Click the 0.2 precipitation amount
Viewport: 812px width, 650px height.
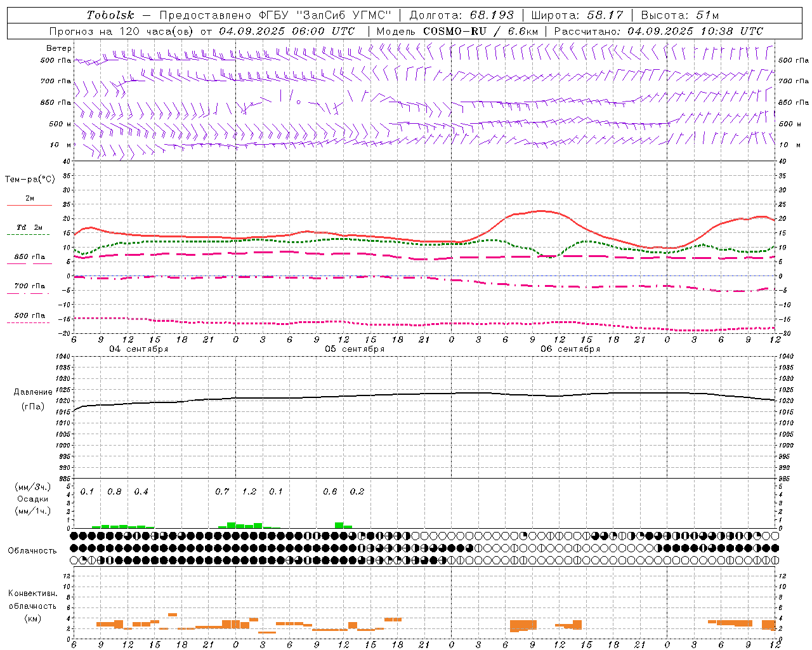coord(357,492)
